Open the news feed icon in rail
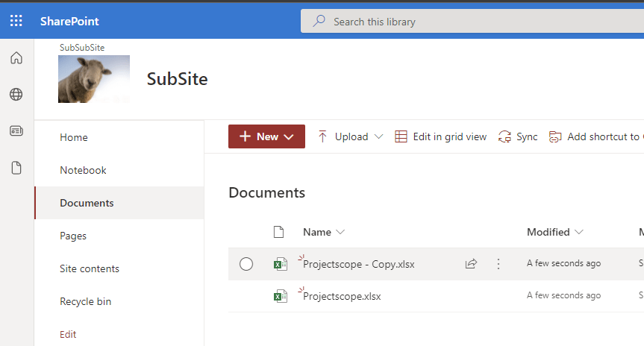 click(x=16, y=131)
